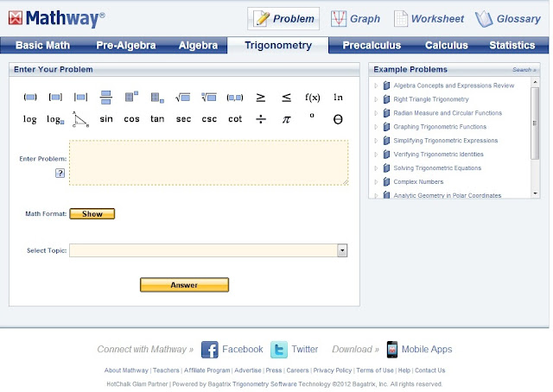Viewport: 553px width, 392px height.
Task: Click the Answer button
Action: (x=184, y=285)
